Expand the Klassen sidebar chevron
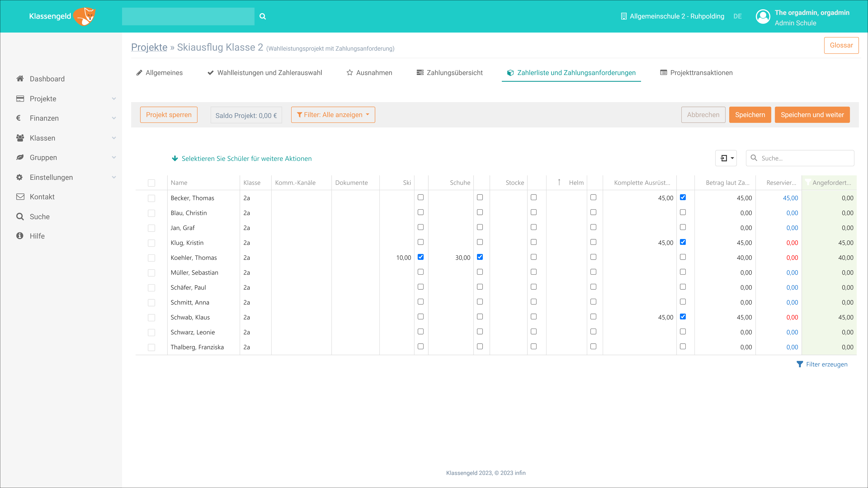 click(x=114, y=138)
